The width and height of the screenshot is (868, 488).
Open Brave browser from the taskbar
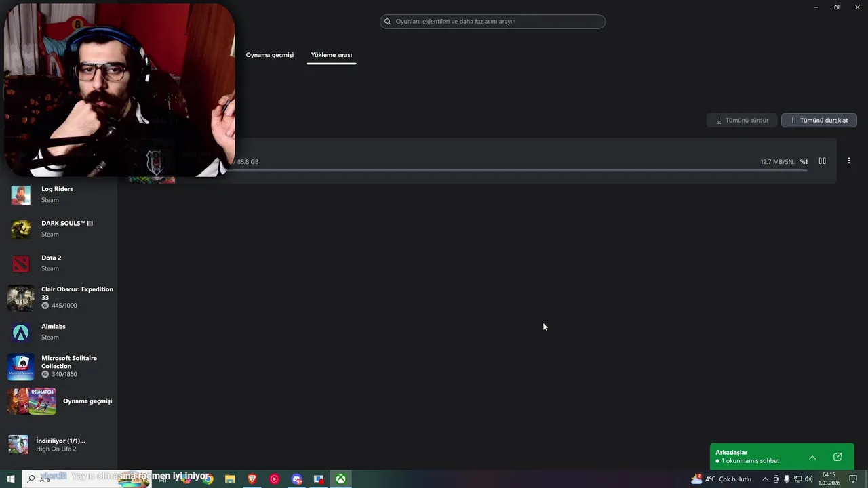[x=252, y=479]
